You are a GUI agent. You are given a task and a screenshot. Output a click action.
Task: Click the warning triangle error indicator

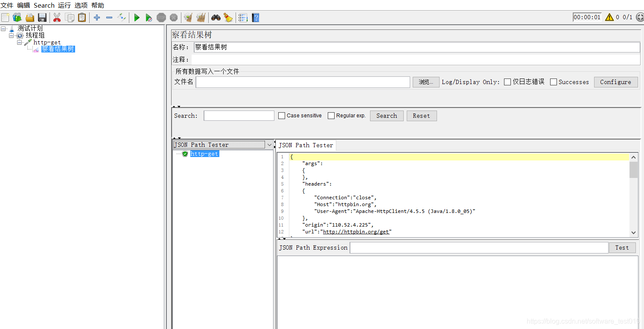point(609,17)
